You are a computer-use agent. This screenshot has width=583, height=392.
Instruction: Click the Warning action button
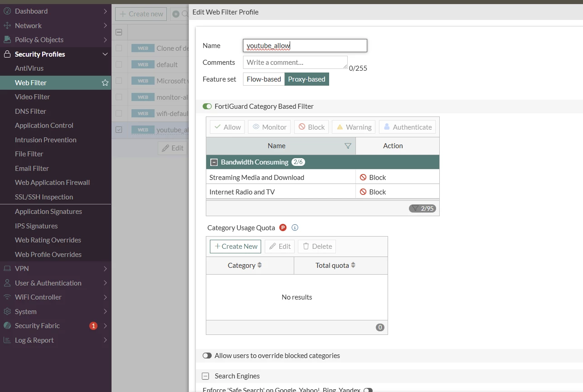click(354, 127)
